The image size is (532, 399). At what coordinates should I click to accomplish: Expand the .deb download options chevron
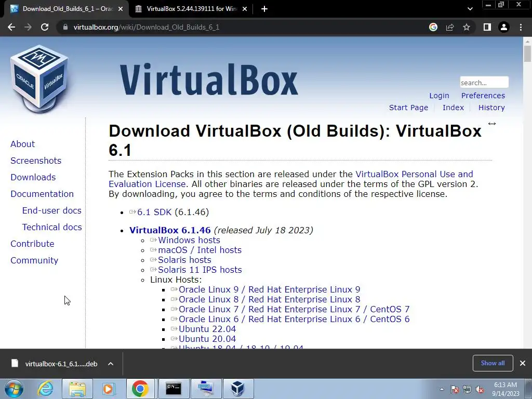click(111, 364)
